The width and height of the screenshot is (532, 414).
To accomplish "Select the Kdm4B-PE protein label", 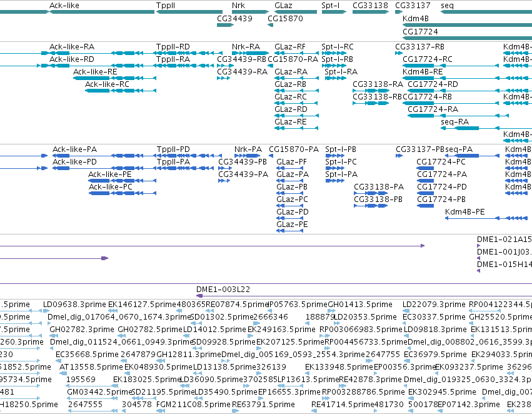I will pos(465,212).
